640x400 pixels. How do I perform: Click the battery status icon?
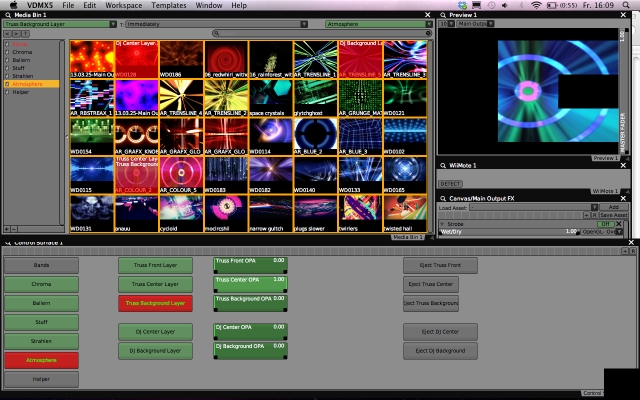[x=552, y=5]
